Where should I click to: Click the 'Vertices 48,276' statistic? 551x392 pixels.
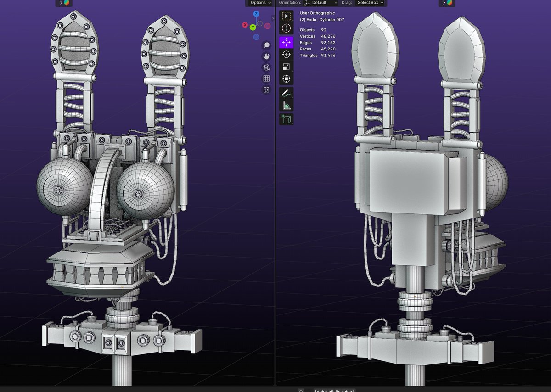(317, 36)
